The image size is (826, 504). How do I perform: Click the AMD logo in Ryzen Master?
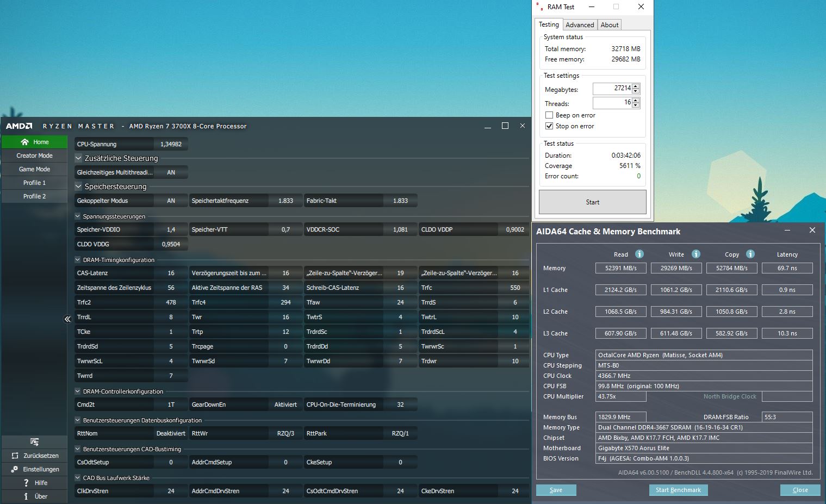(x=19, y=126)
